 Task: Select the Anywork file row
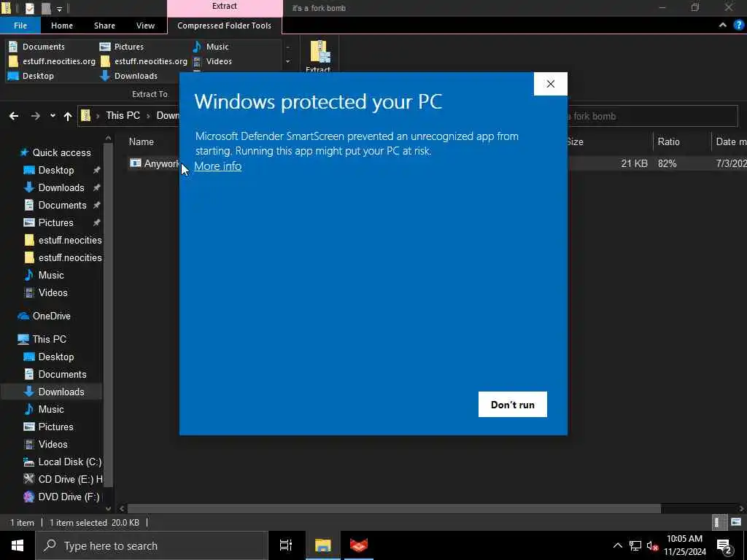tap(436, 163)
